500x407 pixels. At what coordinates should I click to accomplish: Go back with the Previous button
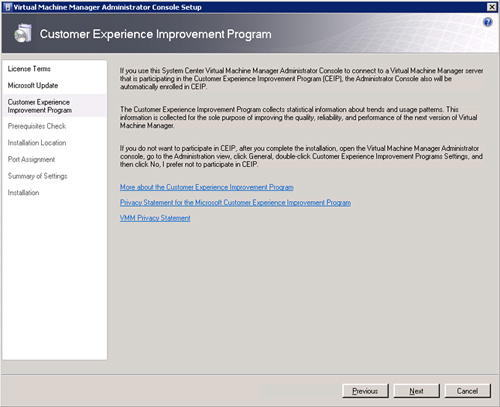tap(365, 391)
